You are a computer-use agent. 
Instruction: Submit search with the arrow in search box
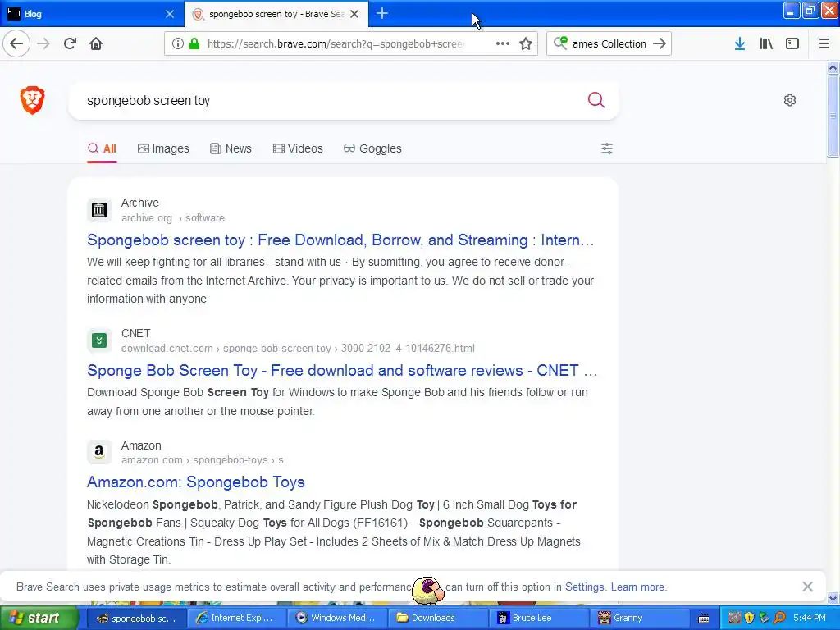[660, 43]
